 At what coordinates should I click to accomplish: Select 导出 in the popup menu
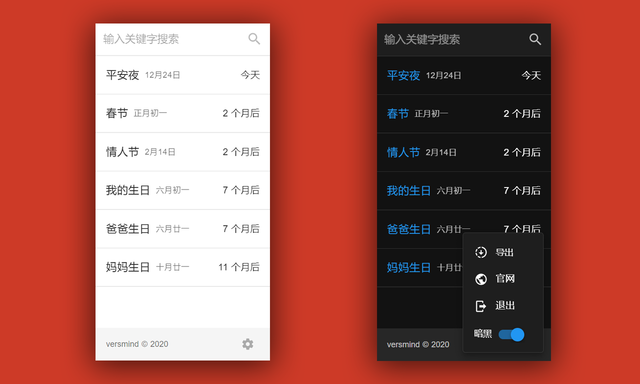(504, 252)
